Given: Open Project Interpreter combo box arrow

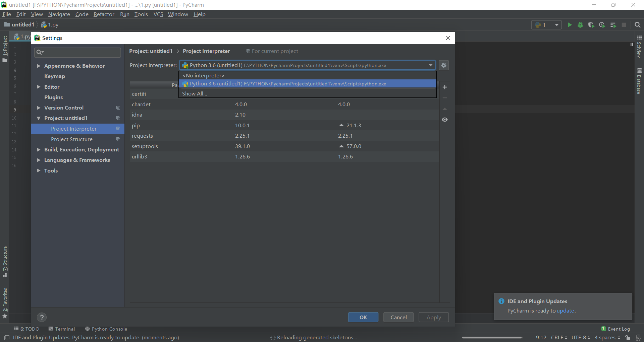Looking at the screenshot, I should pyautogui.click(x=431, y=65).
